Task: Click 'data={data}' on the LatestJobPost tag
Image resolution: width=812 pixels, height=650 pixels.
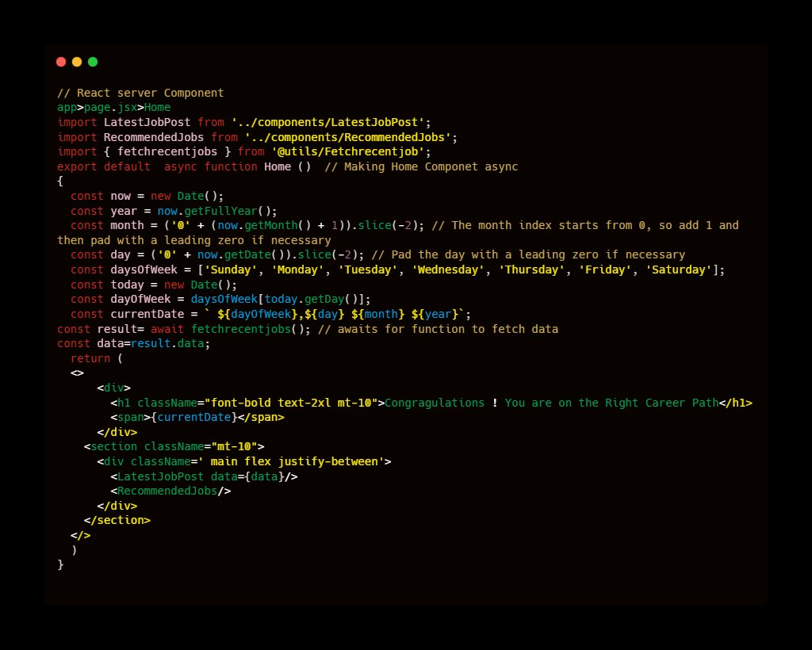Action: (247, 477)
